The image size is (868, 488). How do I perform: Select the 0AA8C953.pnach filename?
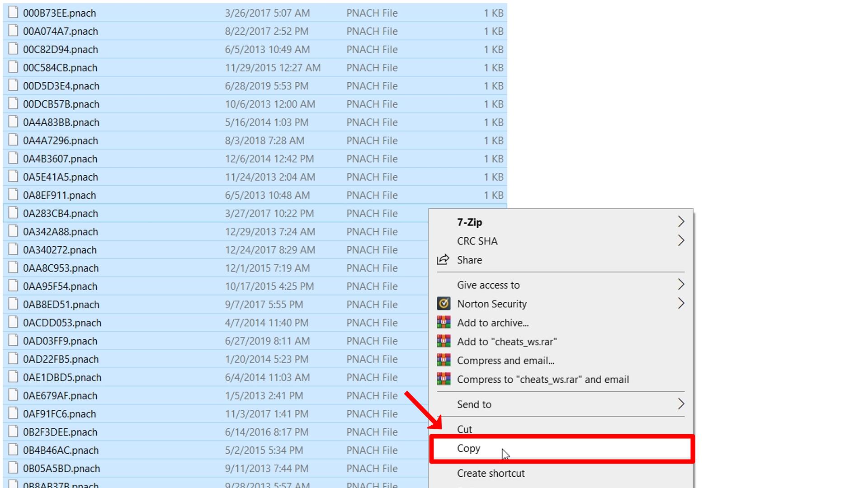pos(61,267)
